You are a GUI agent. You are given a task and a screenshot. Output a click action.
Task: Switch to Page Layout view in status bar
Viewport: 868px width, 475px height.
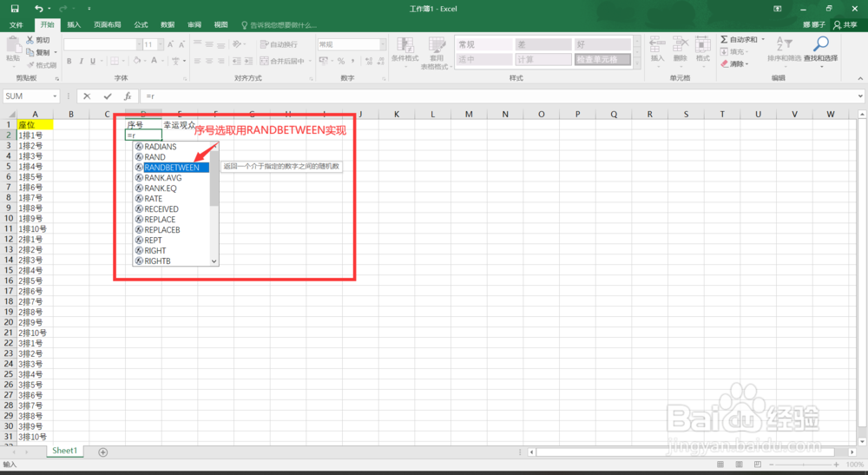(739, 465)
